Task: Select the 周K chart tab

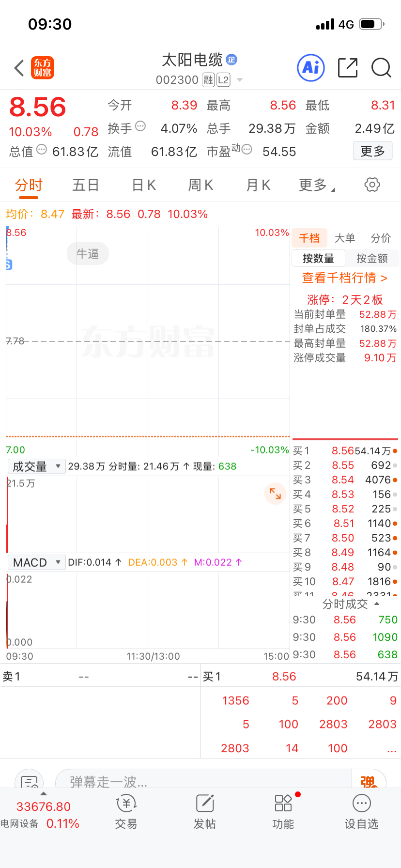Action: point(200,185)
